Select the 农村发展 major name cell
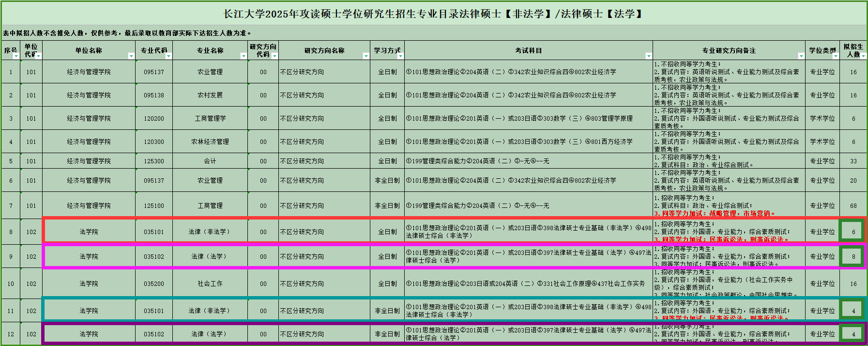This screenshot has width=868, height=346. 210,95
